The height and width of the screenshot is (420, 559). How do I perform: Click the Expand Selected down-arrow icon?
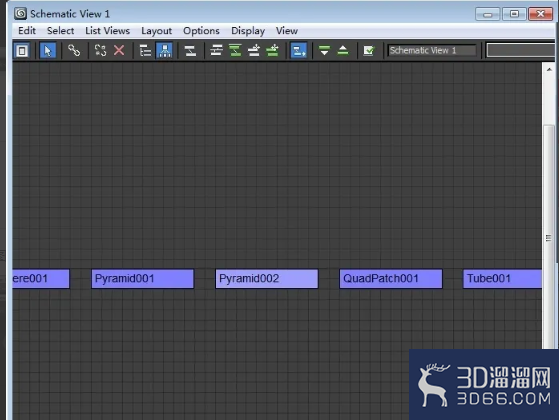324,51
